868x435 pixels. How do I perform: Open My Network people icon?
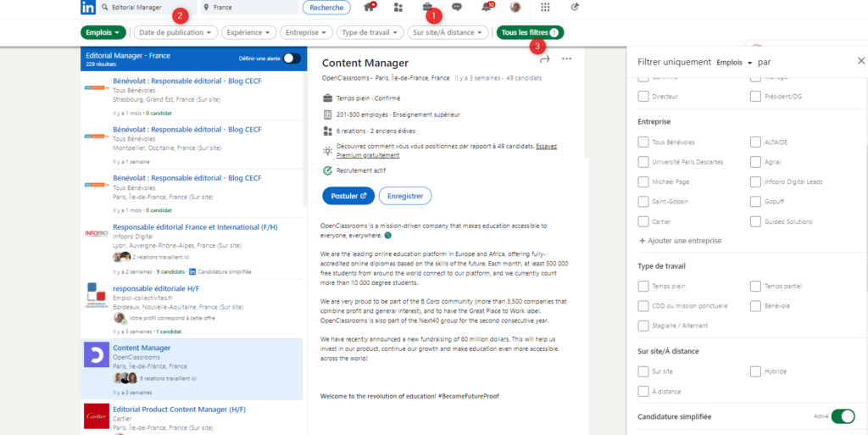tap(398, 7)
